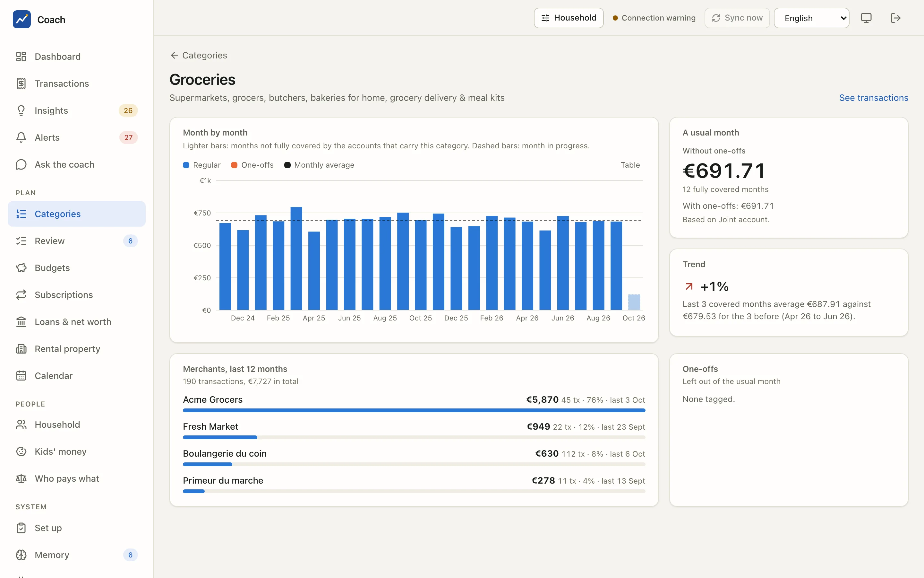Click the Fresh Market progress bar

click(x=414, y=437)
